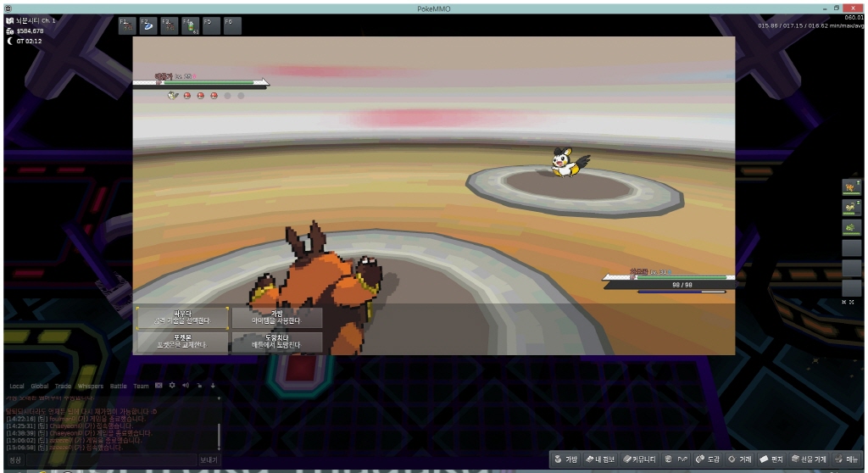
Task: Select first Pokémon in party sidebar
Action: (x=851, y=186)
